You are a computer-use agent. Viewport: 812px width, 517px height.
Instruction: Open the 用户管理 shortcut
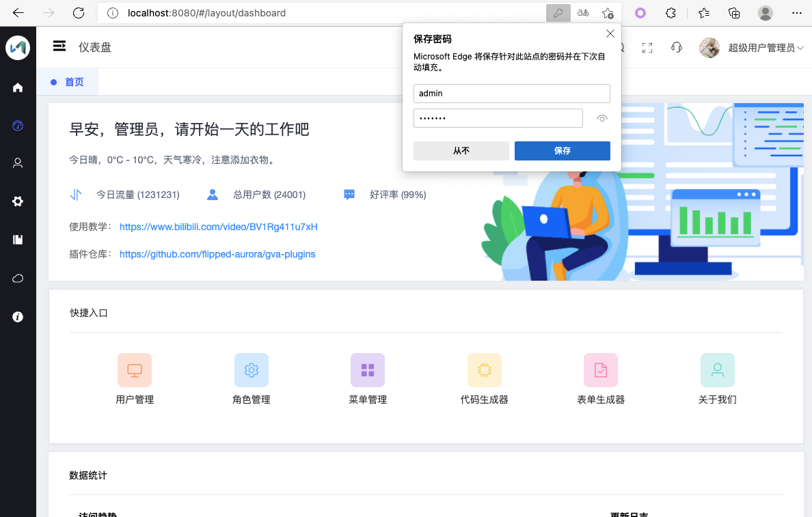click(x=135, y=378)
